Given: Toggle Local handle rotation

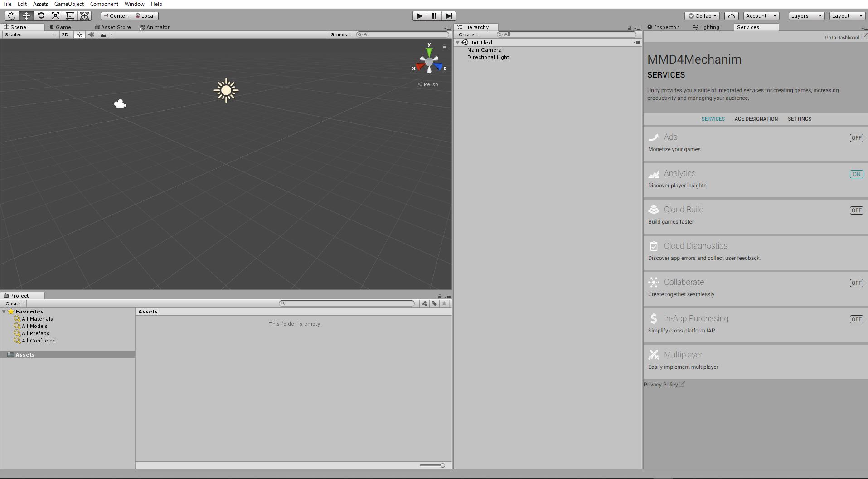Looking at the screenshot, I should pyautogui.click(x=145, y=16).
